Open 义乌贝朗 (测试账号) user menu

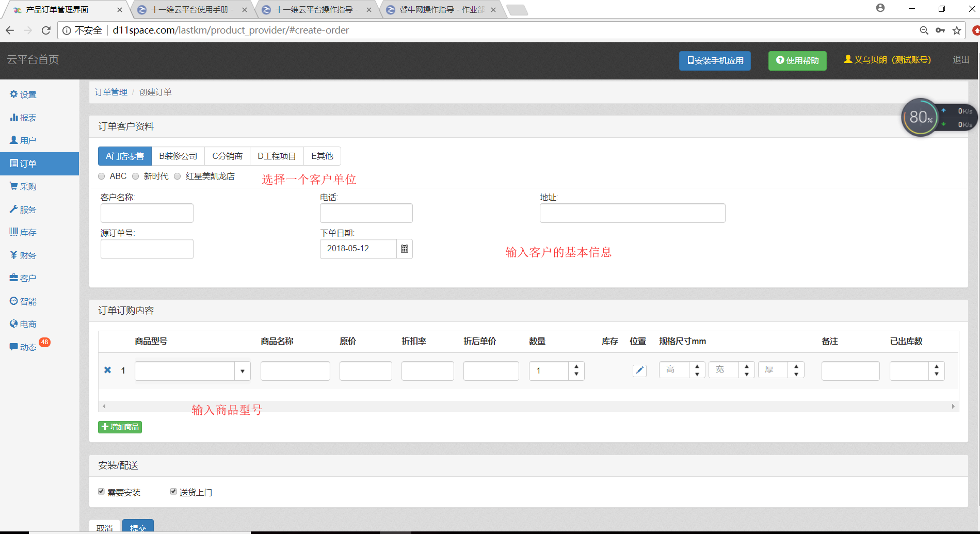(x=888, y=60)
